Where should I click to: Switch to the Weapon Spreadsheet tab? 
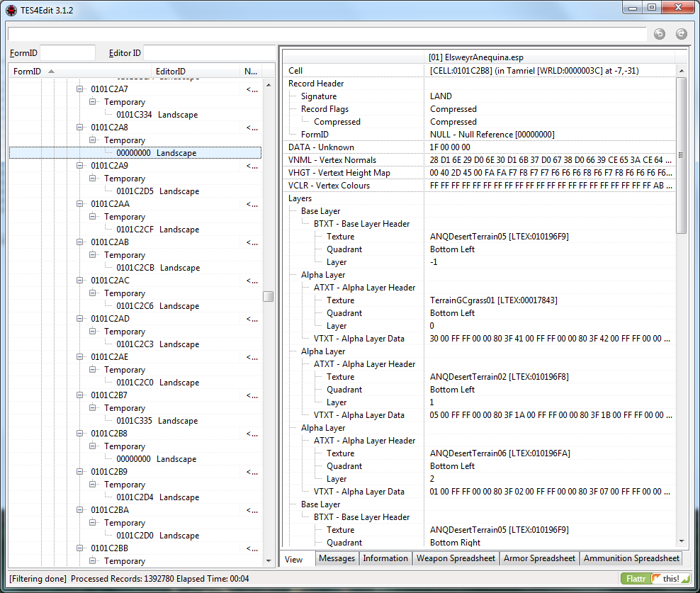(x=454, y=558)
